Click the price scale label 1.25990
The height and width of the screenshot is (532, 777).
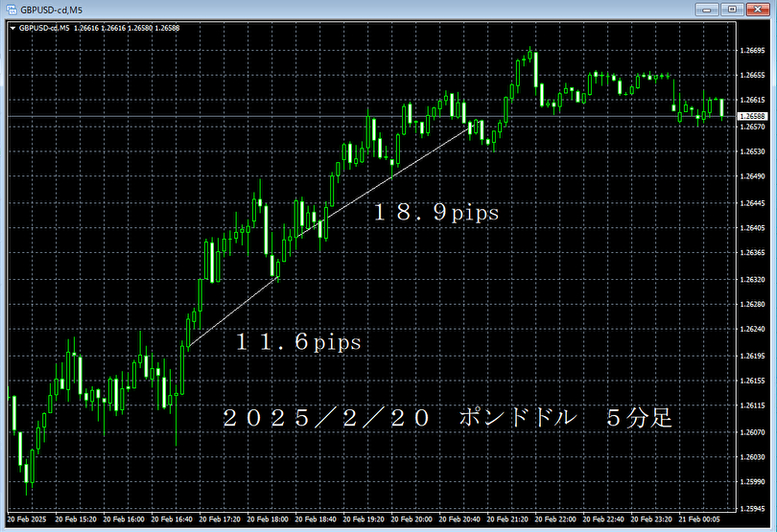coord(752,482)
